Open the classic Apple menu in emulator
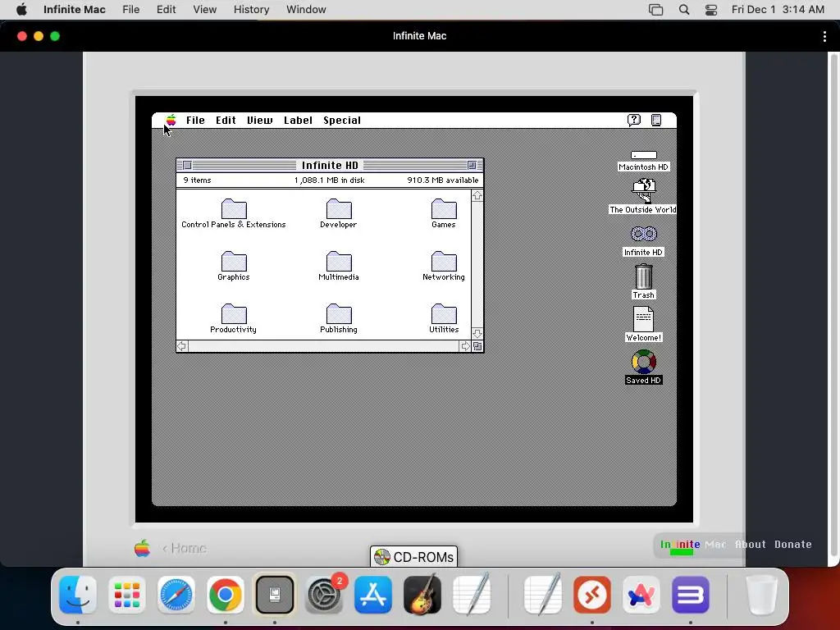840x630 pixels. 171,120
